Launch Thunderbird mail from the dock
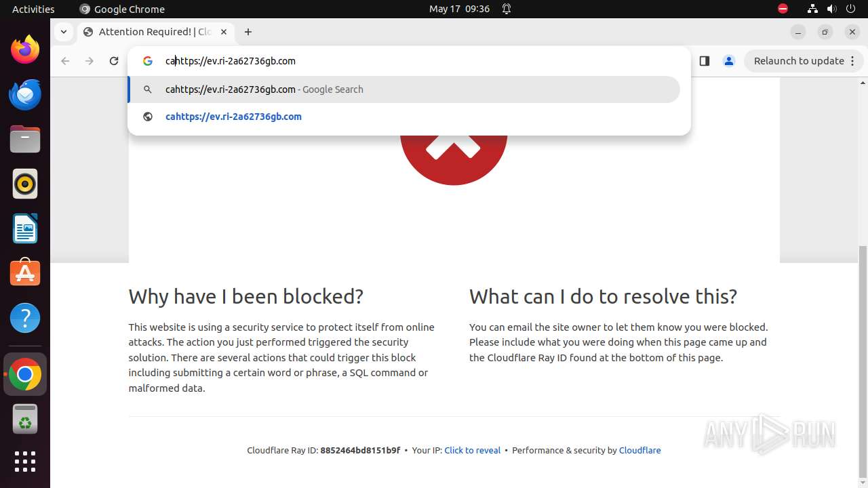868x488 pixels. coord(25,94)
